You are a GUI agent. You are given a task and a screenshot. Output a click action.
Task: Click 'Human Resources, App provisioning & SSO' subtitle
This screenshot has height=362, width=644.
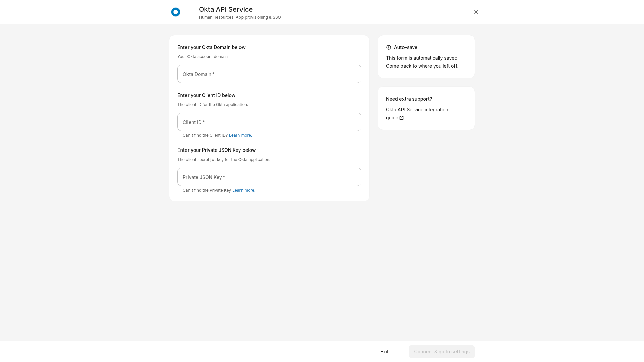pos(240,17)
